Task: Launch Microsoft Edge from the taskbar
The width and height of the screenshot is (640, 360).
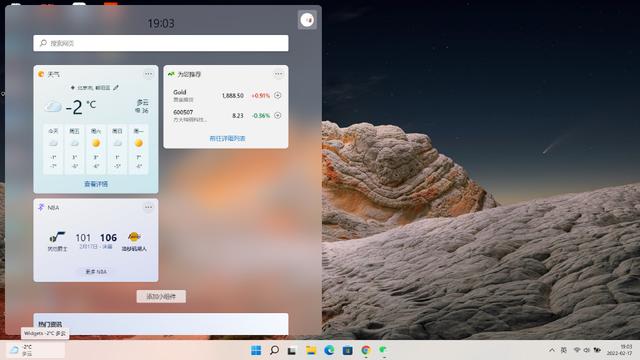Action: pyautogui.click(x=329, y=350)
